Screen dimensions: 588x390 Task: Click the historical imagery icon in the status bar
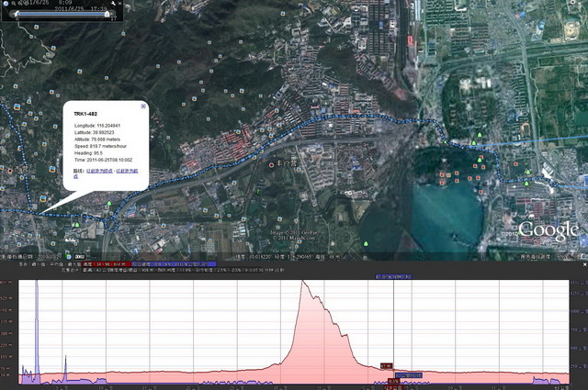69,257
